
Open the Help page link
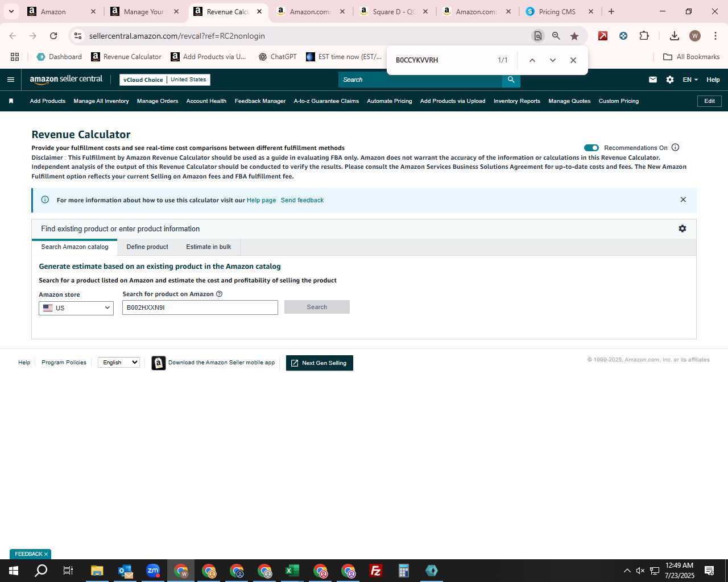[x=261, y=200]
